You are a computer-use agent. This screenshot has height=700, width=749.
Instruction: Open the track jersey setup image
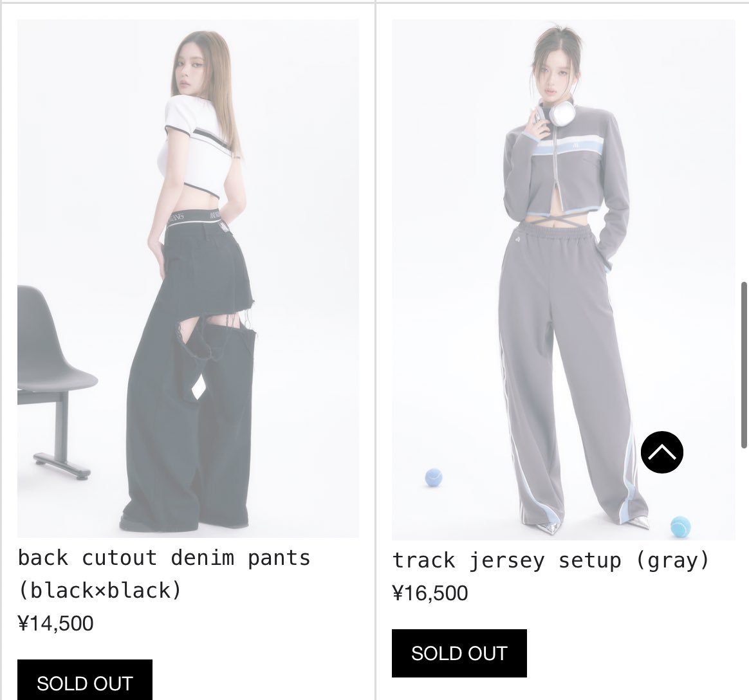564,280
